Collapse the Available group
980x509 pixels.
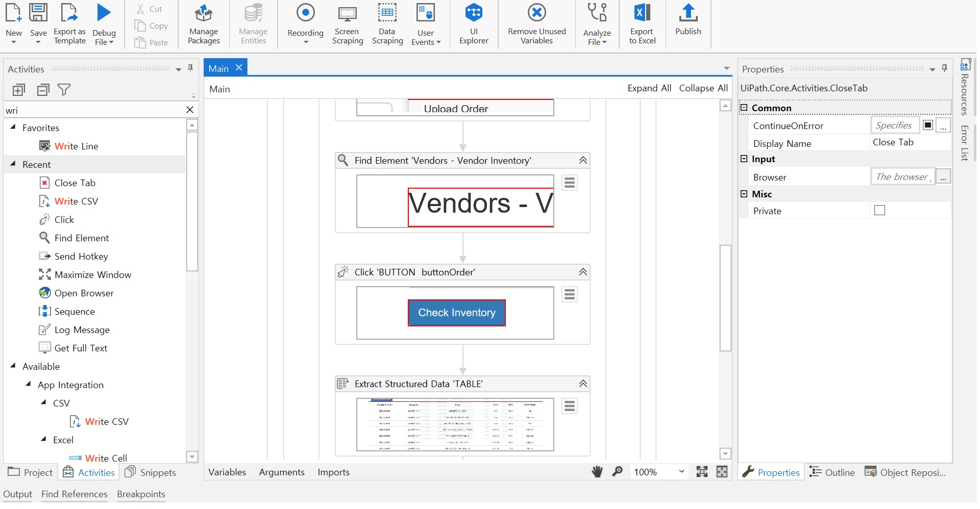[13, 366]
